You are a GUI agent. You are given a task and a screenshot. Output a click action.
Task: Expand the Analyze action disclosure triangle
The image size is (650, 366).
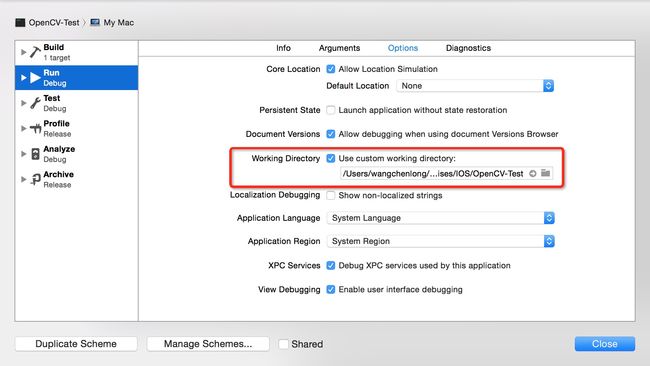(24, 154)
